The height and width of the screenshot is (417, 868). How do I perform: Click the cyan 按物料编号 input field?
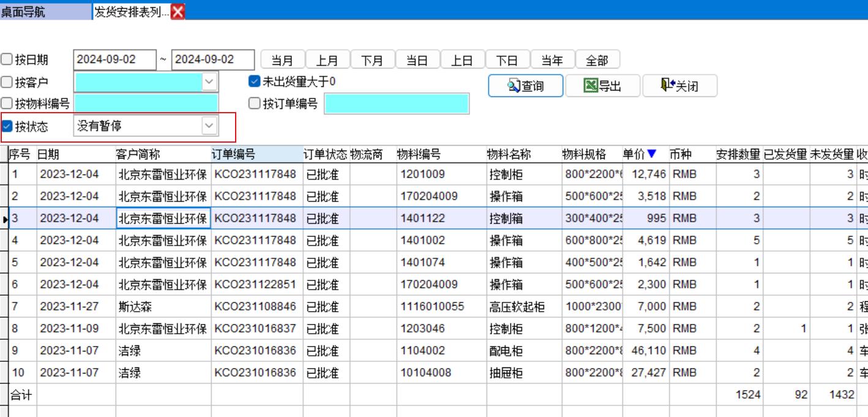point(146,104)
